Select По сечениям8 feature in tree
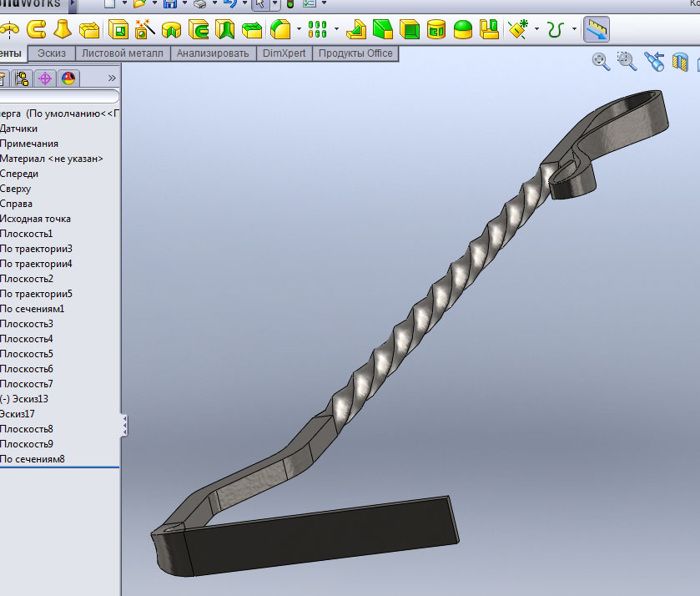The image size is (700, 596). click(33, 459)
